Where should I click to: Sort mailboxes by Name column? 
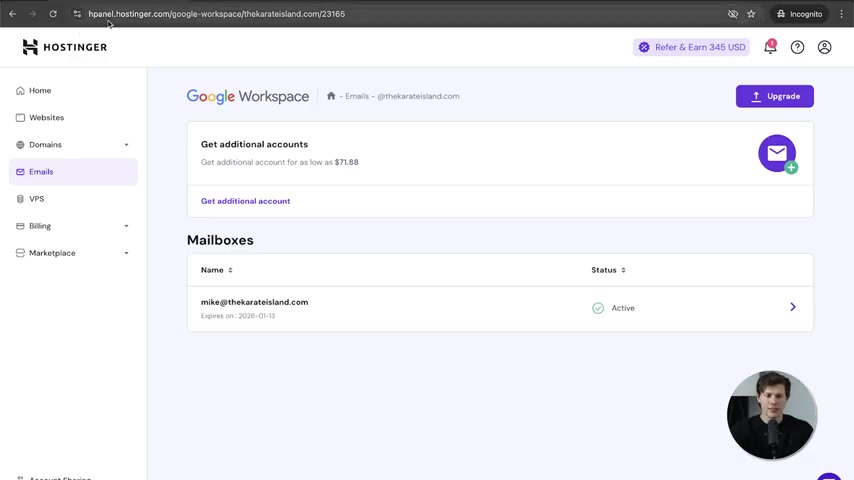click(217, 270)
